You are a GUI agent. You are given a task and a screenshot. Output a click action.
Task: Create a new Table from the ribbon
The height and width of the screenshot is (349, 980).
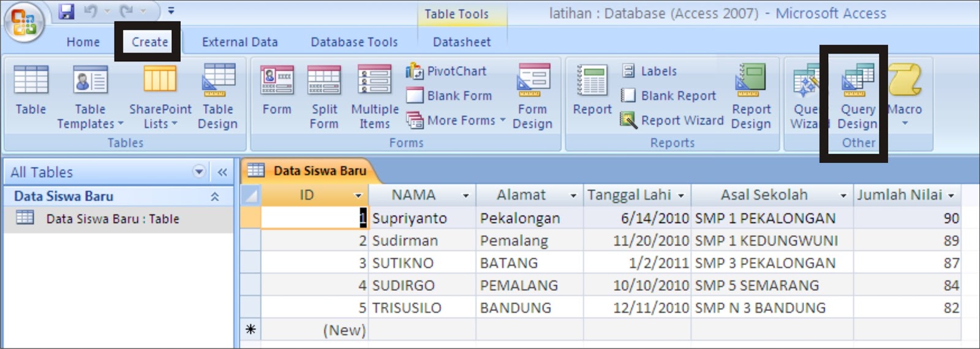point(31,91)
